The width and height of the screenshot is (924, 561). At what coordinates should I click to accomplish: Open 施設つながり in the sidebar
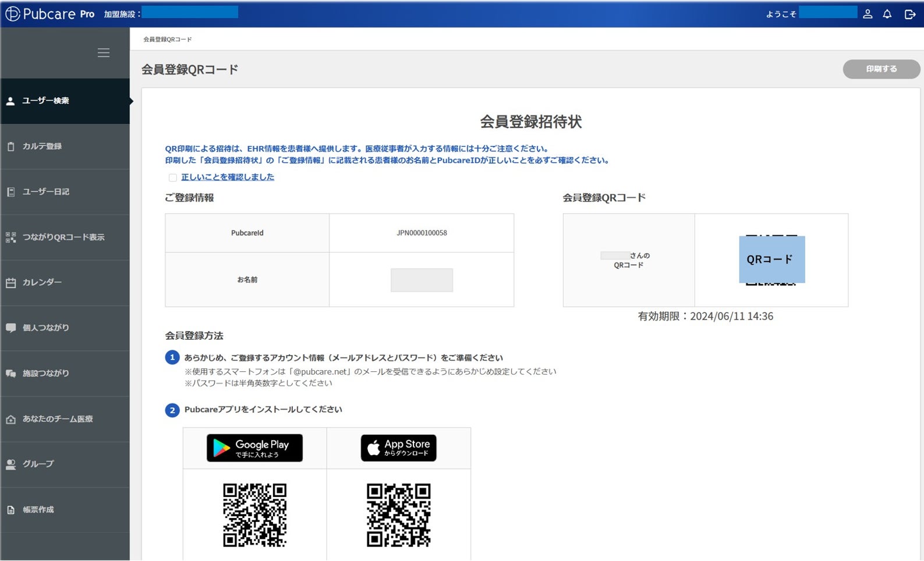[x=65, y=374]
